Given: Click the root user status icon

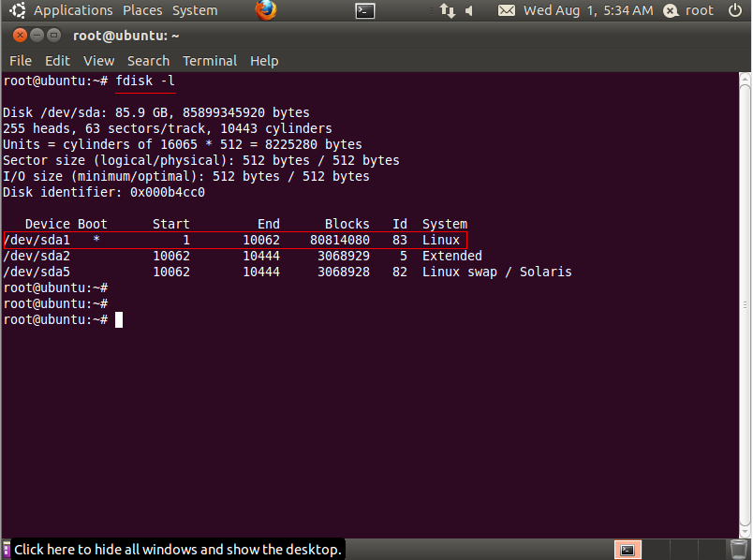Looking at the screenshot, I should point(671,10).
